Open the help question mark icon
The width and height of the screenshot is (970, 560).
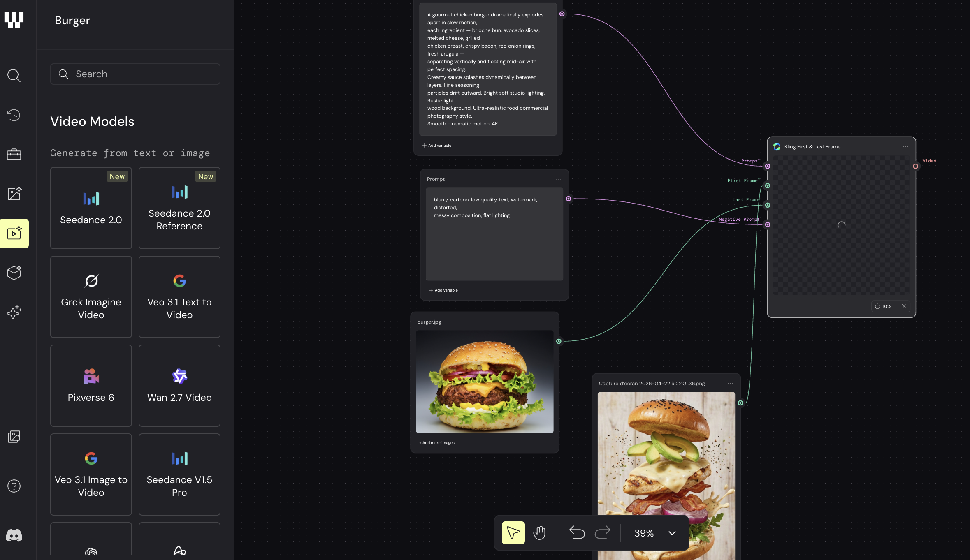[x=14, y=486]
